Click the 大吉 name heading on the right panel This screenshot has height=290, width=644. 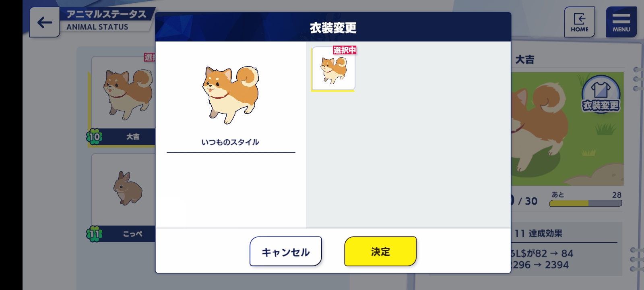525,60
